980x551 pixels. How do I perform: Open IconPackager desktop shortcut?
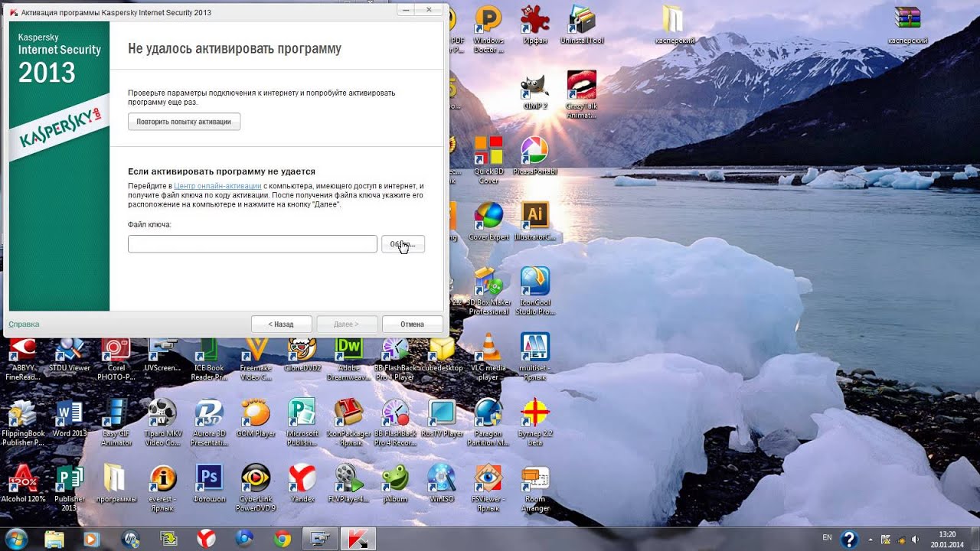point(348,423)
